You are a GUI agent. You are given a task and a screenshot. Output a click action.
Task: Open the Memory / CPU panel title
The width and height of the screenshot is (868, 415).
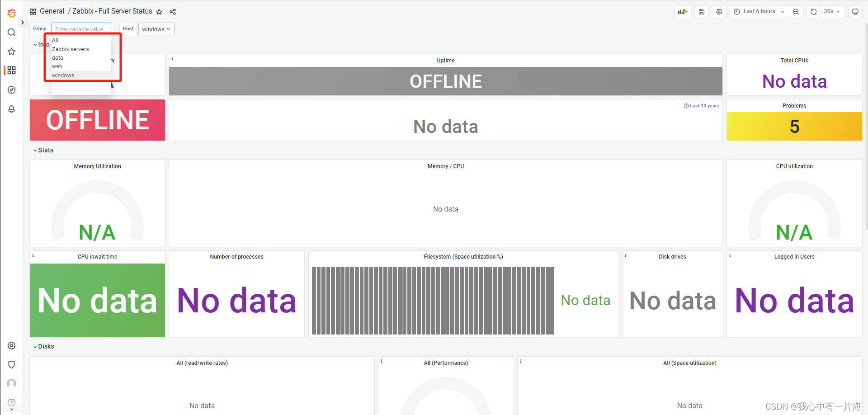pos(446,166)
